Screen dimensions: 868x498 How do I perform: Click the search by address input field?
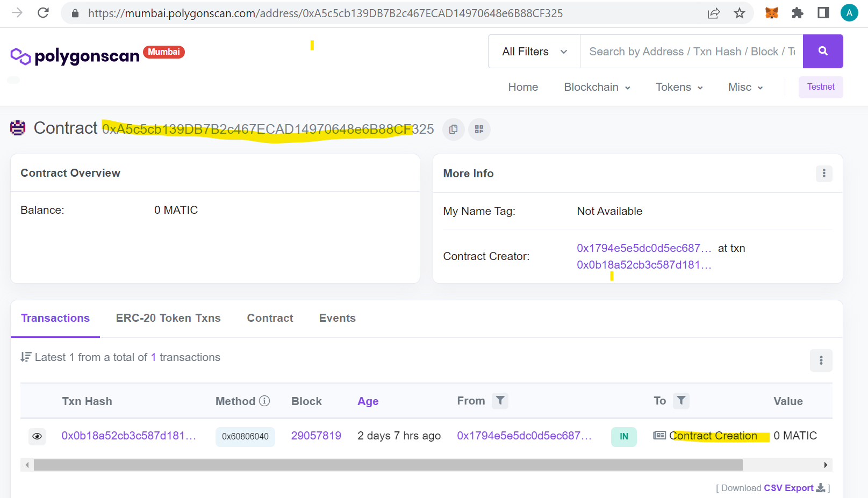(x=691, y=52)
